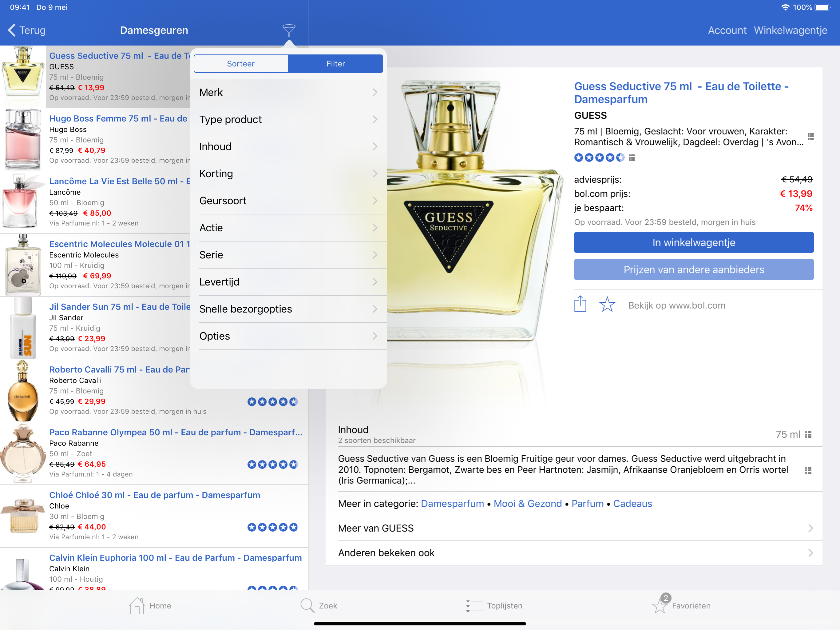Tap Chloé 30 ml star rating
The image size is (840, 630).
pos(272,527)
